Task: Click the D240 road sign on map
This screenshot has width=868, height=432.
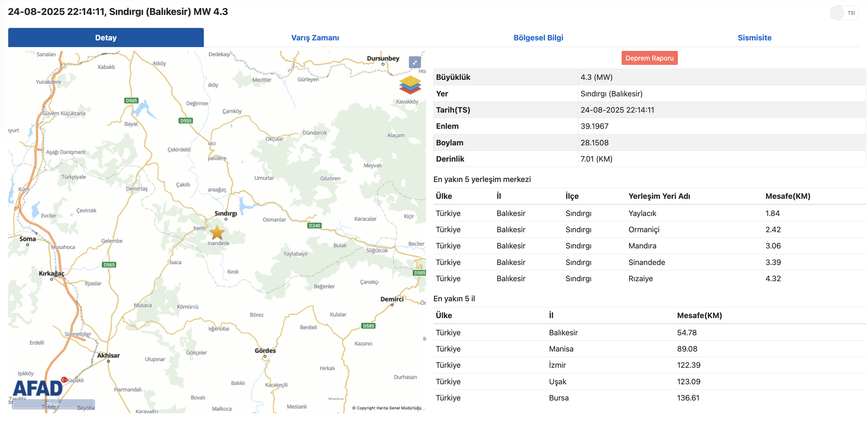Action: click(x=314, y=226)
